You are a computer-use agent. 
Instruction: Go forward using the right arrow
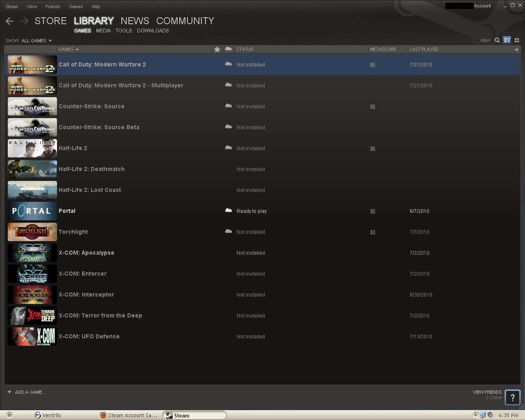(x=24, y=21)
